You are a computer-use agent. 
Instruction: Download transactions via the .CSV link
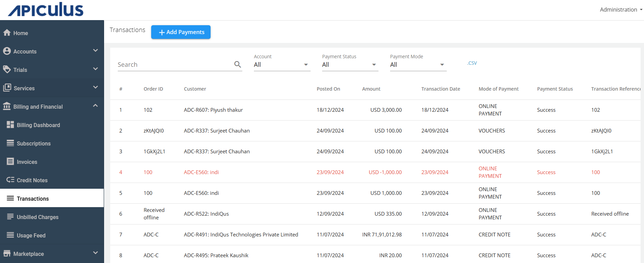[472, 63]
